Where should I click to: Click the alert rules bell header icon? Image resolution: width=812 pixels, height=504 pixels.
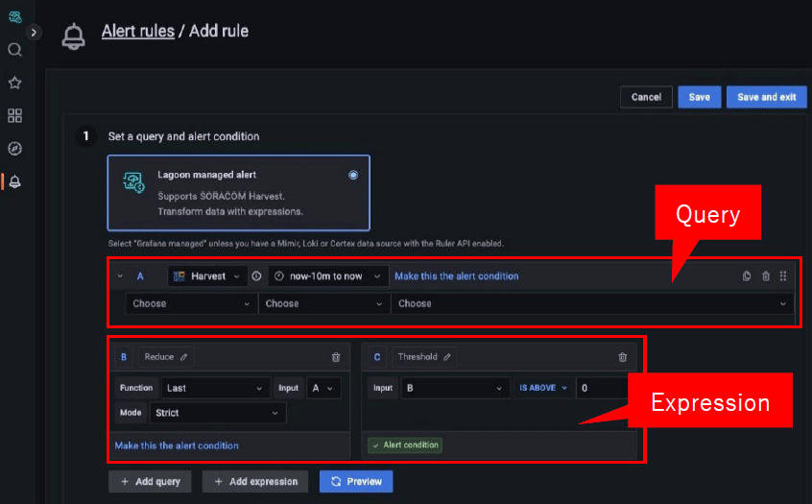(x=74, y=36)
